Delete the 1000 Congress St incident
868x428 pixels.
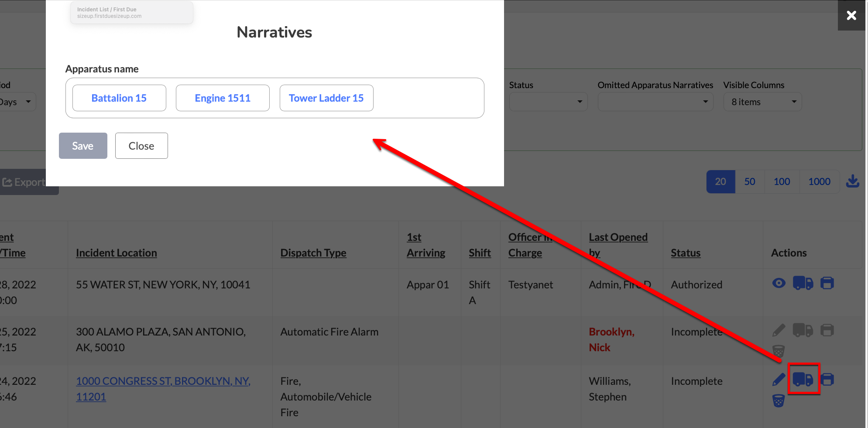click(x=779, y=400)
